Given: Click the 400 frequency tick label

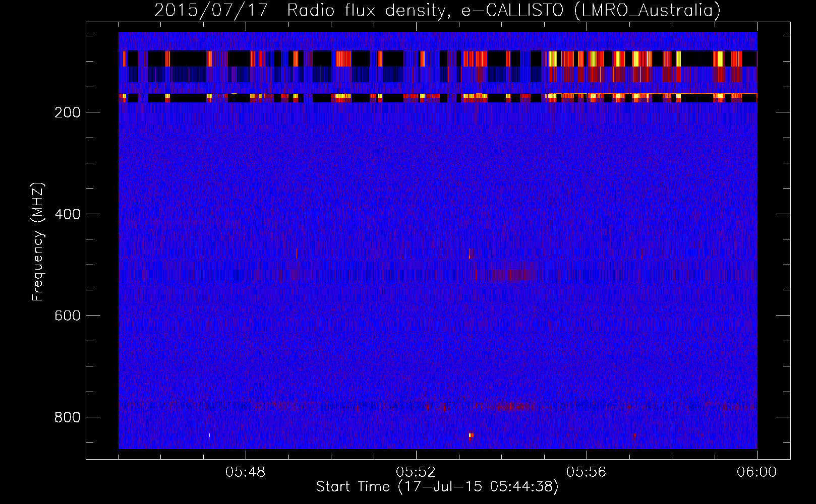Looking at the screenshot, I should pos(68,214).
